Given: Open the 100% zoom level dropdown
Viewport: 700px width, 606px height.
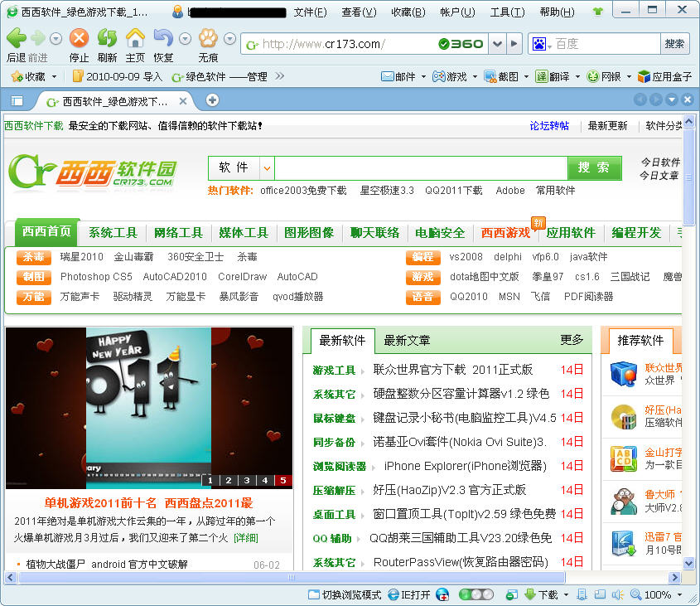Looking at the screenshot, I should (679, 594).
